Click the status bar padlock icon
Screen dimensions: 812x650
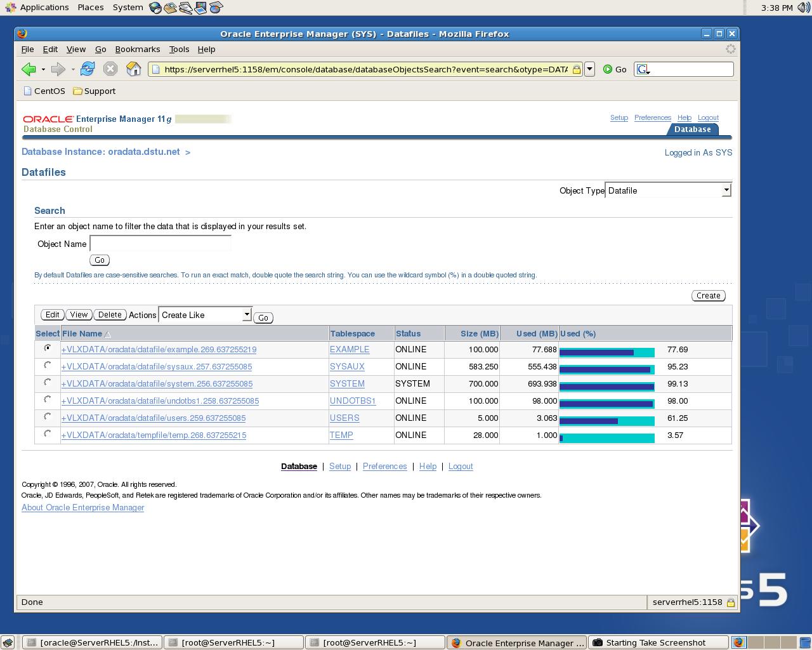point(731,602)
